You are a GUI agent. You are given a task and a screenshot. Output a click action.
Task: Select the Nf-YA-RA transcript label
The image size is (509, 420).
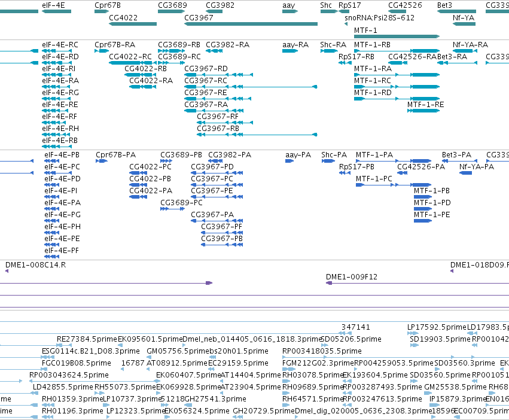470,44
